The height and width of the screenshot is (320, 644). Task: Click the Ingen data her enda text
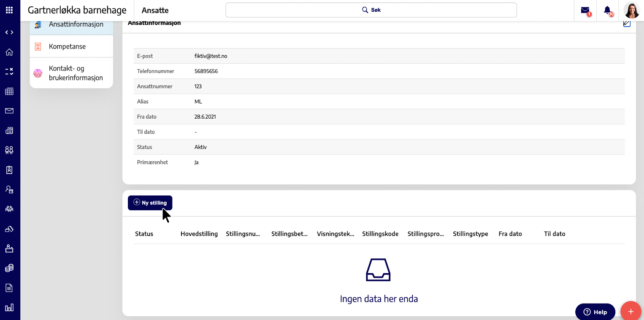(x=379, y=299)
